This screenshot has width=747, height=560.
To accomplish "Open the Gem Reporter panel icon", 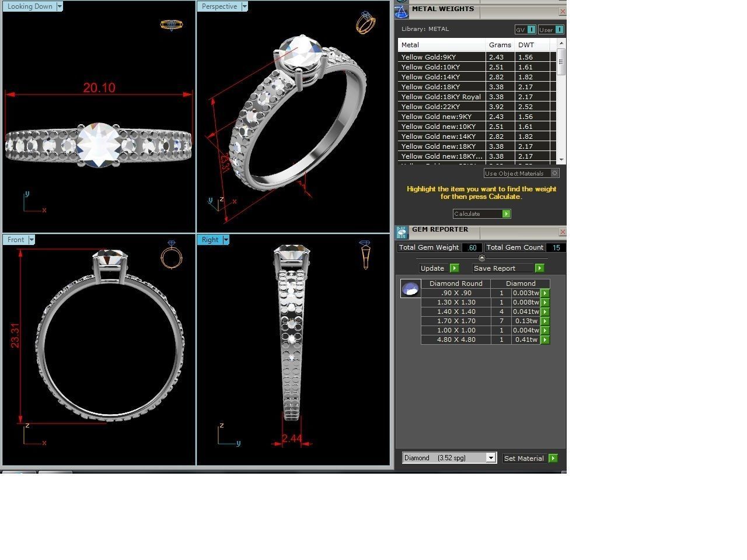I will [402, 233].
